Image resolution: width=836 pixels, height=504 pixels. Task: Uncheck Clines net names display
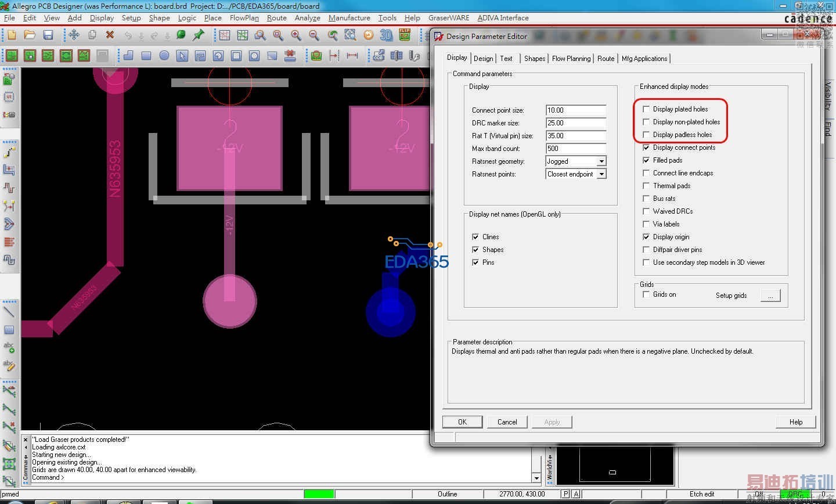(x=475, y=237)
